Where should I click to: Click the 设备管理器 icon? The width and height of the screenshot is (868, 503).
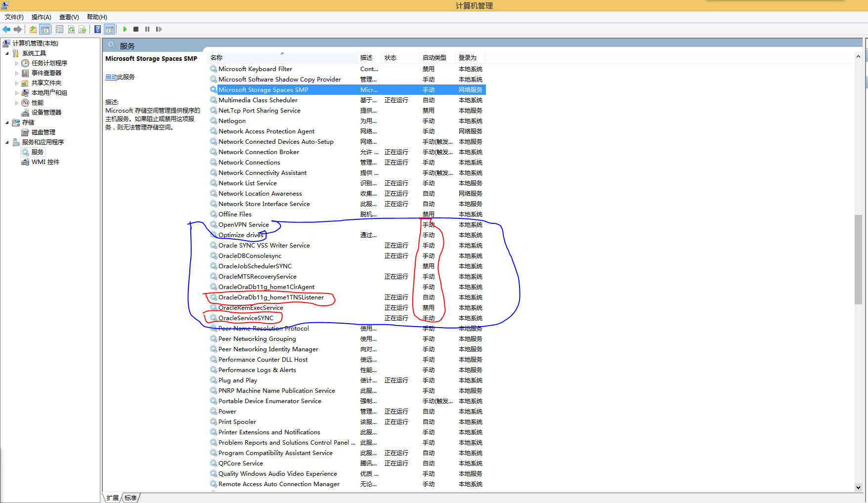tap(25, 113)
